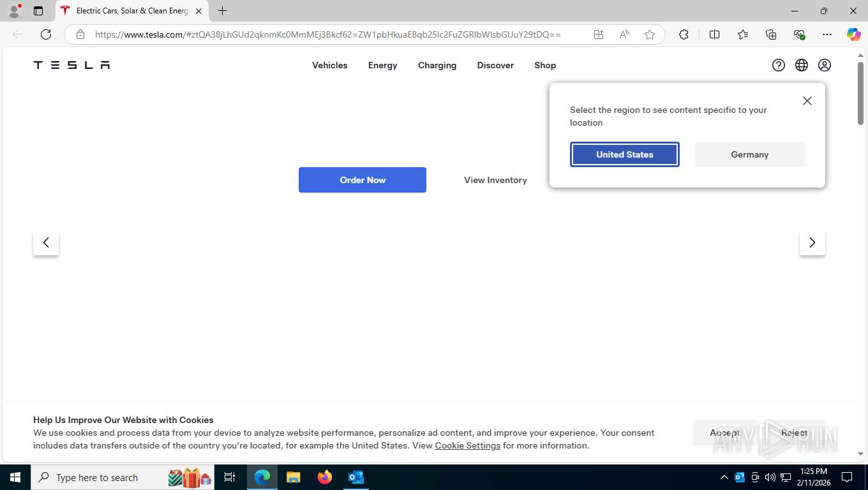The height and width of the screenshot is (490, 868).
Task: Click View Inventory button
Action: 495,180
